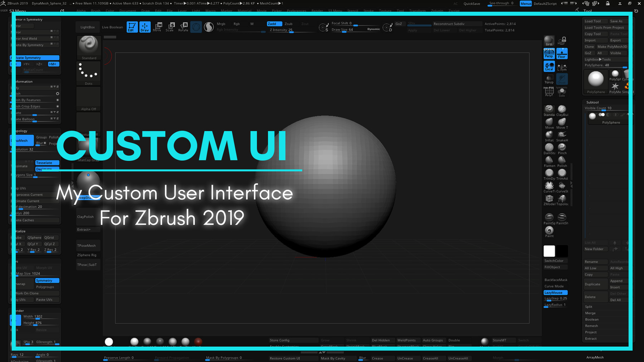Open the Alpha Off selector

click(89, 99)
